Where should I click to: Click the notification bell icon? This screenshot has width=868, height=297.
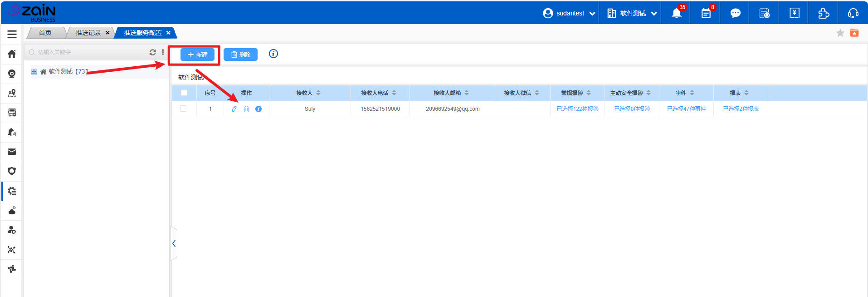pos(676,13)
